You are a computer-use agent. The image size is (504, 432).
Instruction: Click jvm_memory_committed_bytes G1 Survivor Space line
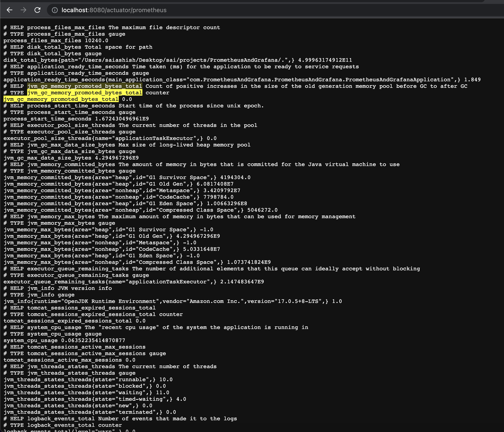point(127,178)
